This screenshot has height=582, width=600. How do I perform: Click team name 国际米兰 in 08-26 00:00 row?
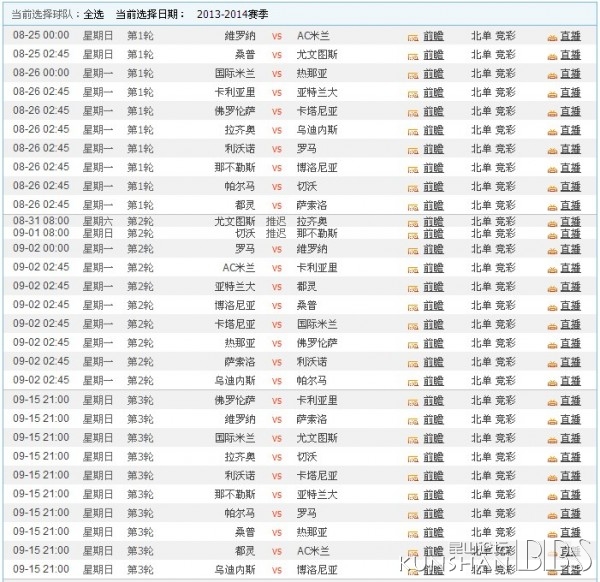[x=235, y=73]
